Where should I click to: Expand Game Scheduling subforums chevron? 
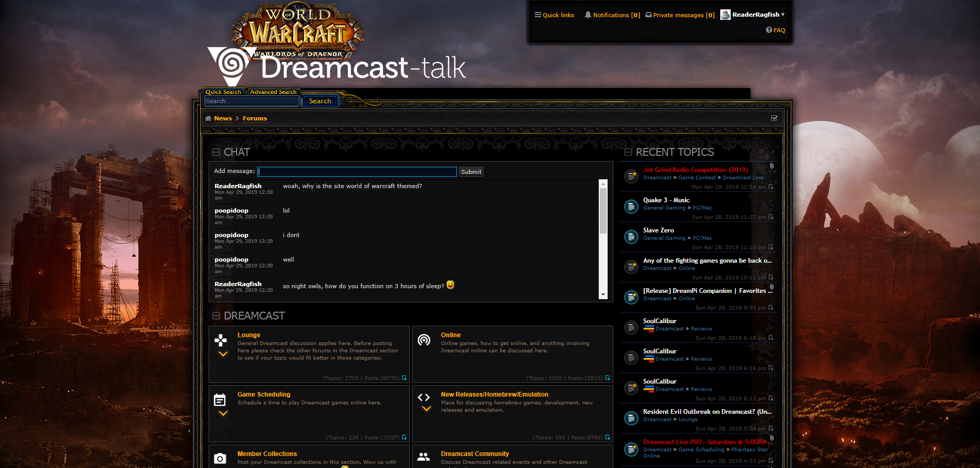point(223,414)
